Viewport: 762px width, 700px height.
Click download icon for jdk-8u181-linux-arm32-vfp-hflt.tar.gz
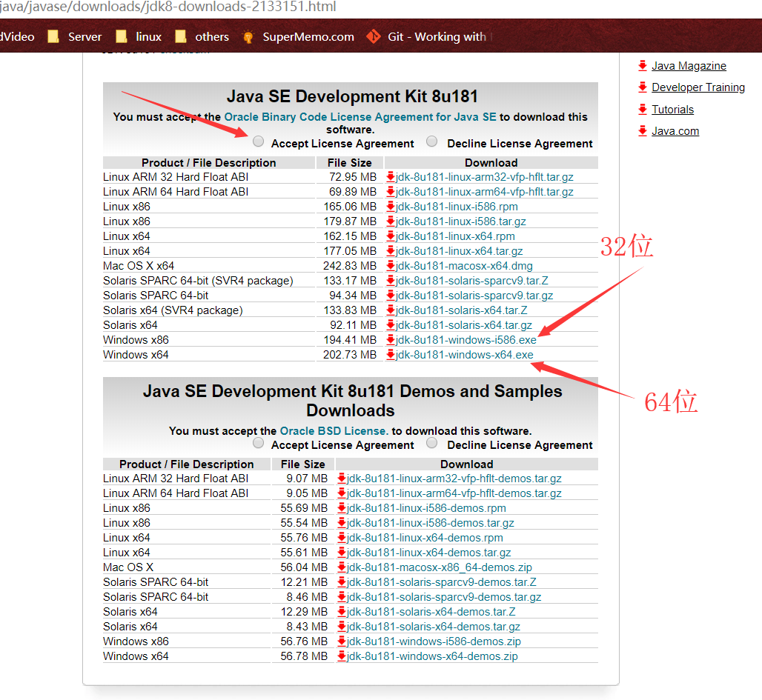click(x=390, y=177)
